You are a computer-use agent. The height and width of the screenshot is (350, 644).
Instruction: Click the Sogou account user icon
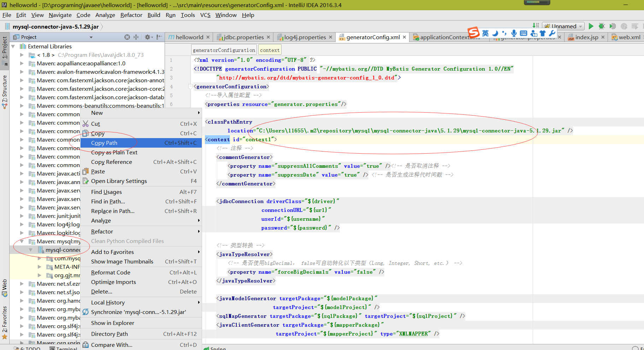(533, 33)
